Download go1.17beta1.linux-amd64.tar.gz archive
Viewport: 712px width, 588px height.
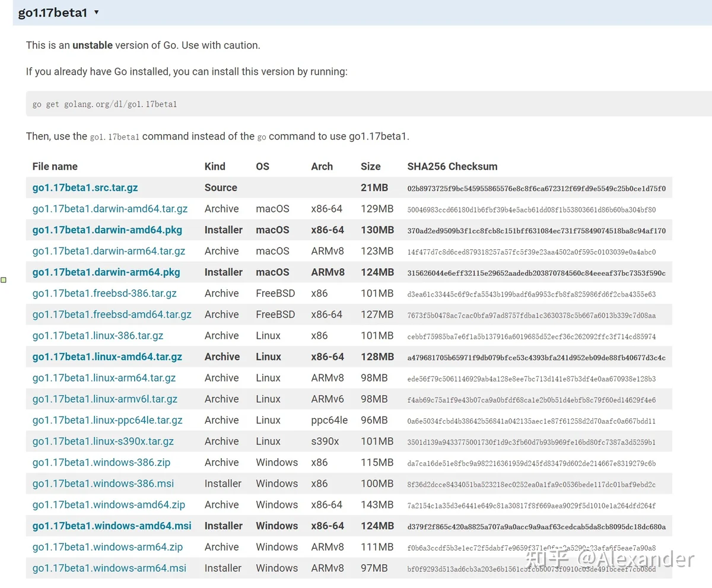pos(107,357)
